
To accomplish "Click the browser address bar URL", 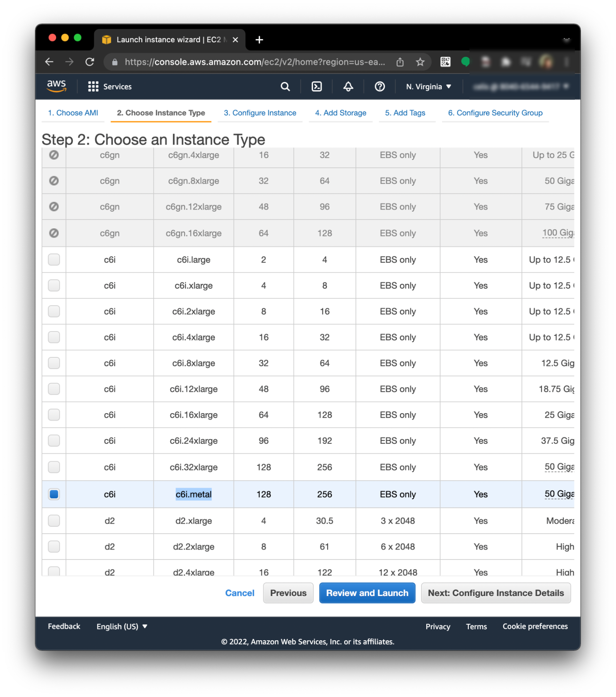I will click(x=255, y=62).
